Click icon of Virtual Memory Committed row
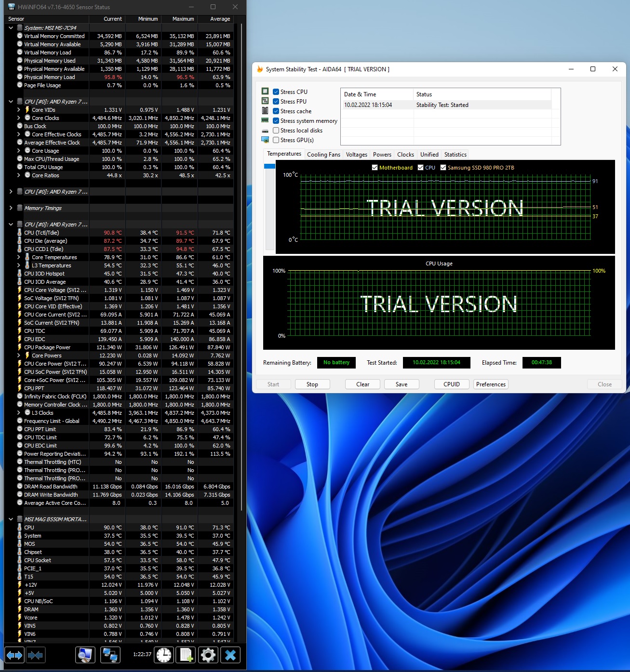The image size is (630, 672). [20, 36]
